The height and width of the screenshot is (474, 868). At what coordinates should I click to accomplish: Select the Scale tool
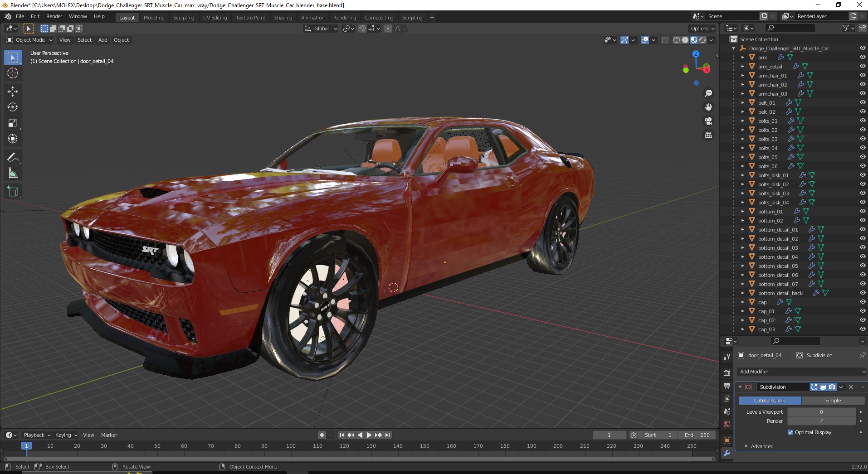point(13,123)
